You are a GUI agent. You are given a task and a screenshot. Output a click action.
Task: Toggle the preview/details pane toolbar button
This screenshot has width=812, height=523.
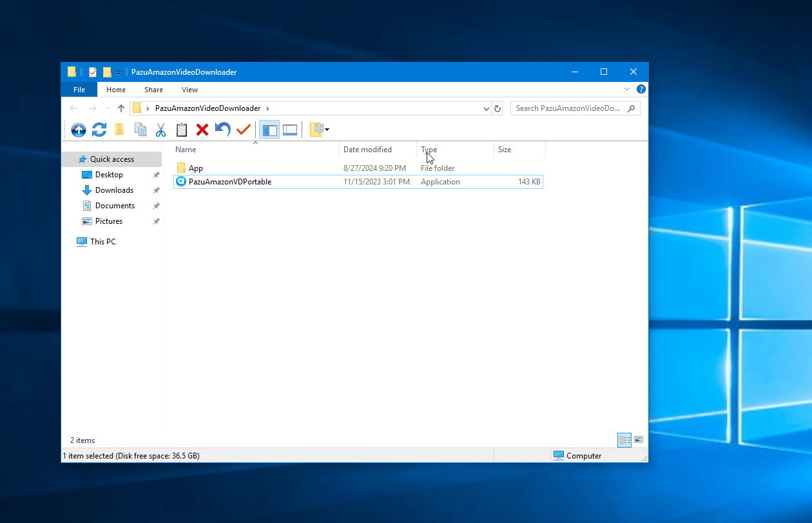(290, 130)
